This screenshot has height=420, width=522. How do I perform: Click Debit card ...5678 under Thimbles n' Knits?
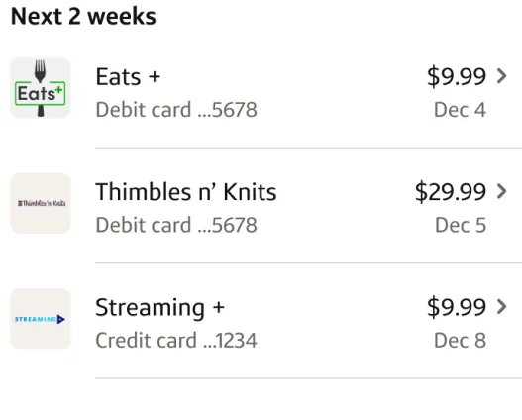176,225
